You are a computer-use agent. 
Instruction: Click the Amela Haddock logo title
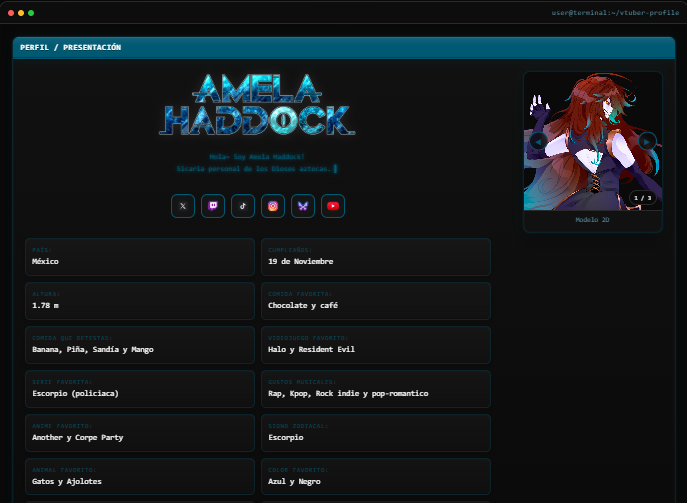258,104
